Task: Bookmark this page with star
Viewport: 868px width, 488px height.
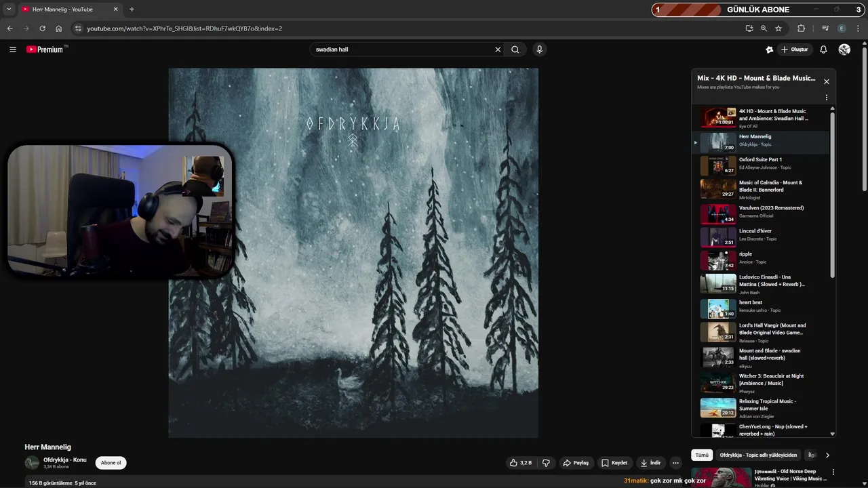Action: (x=778, y=28)
